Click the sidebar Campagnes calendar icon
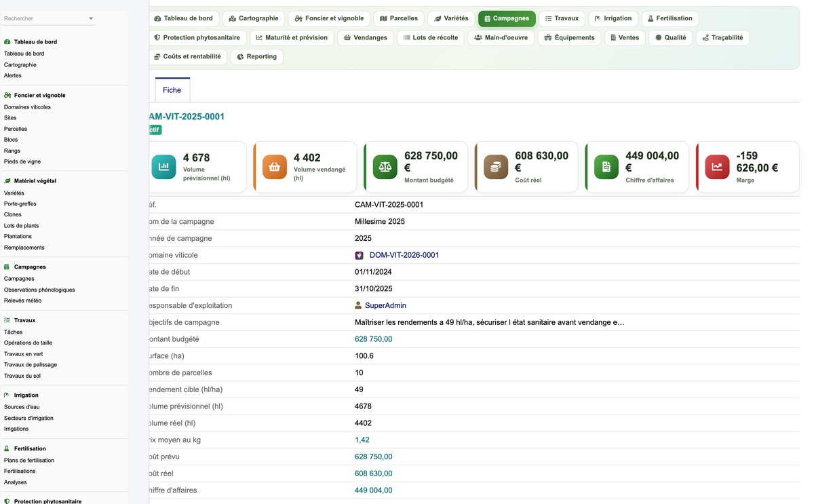Image resolution: width=814 pixels, height=504 pixels. [x=7, y=267]
